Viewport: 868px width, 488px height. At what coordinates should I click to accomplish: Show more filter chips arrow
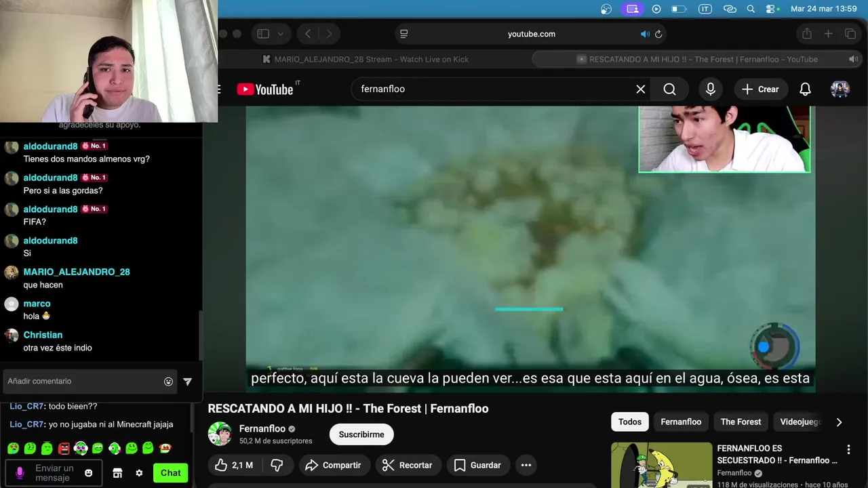point(839,422)
